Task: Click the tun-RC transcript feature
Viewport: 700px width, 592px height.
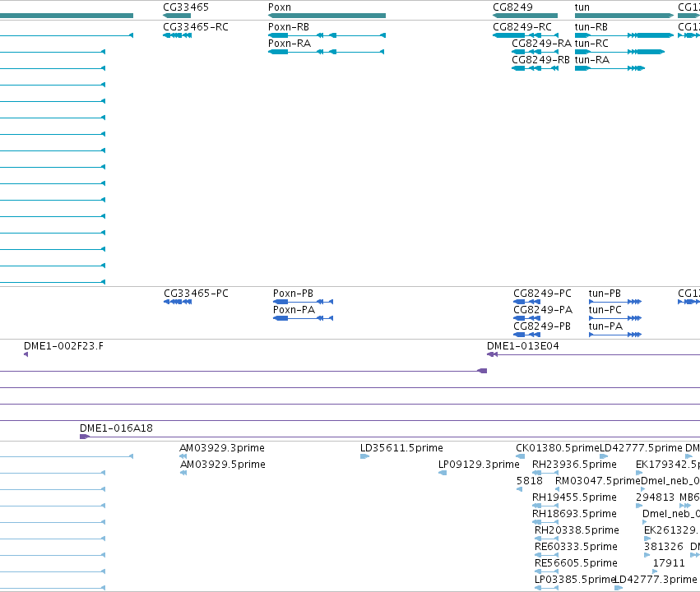Action: [619, 52]
